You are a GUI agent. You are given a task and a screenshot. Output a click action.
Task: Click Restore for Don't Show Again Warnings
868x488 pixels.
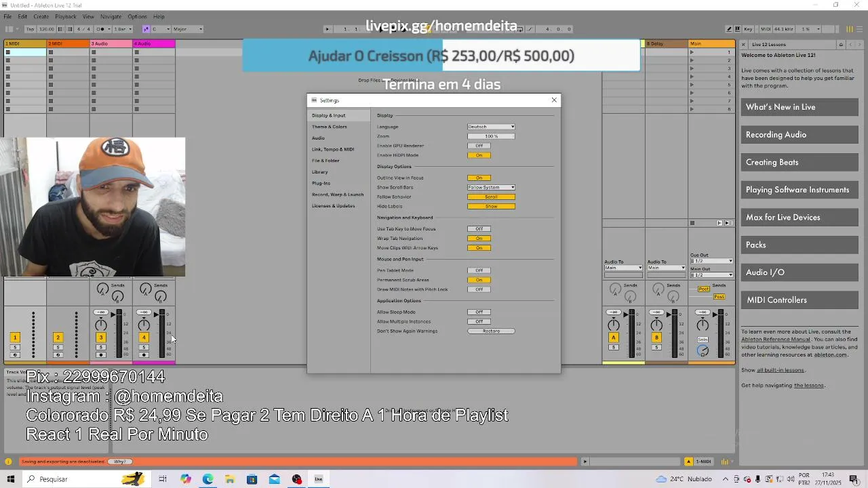click(491, 331)
